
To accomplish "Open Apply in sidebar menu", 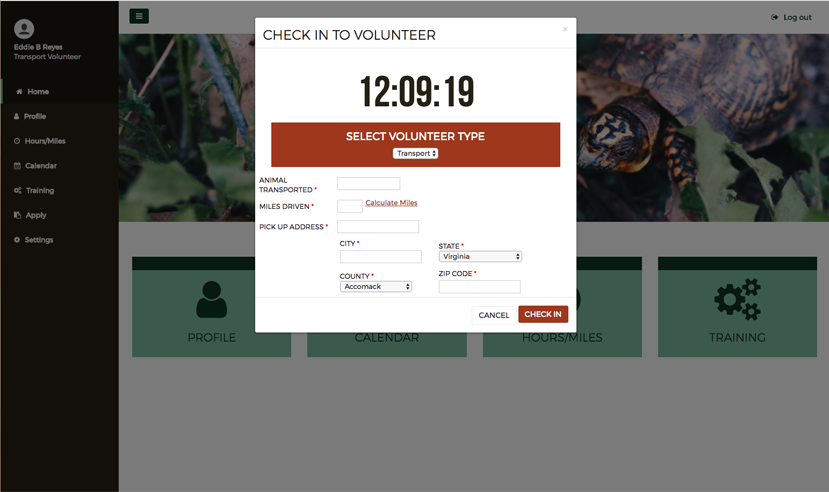I will [x=36, y=215].
